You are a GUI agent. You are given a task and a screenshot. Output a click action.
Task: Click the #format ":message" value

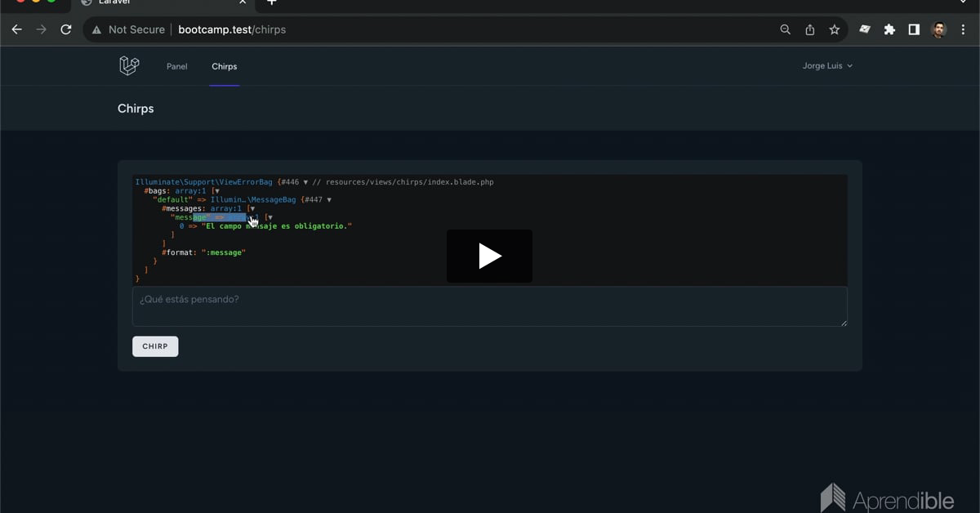(224, 253)
